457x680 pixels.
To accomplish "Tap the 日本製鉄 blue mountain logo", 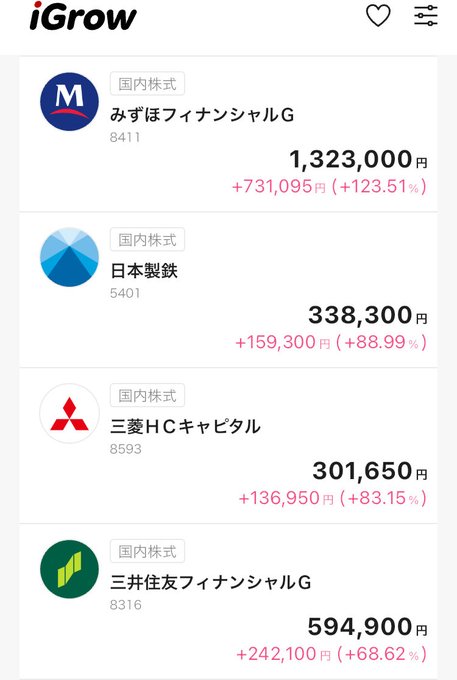I will (x=69, y=257).
